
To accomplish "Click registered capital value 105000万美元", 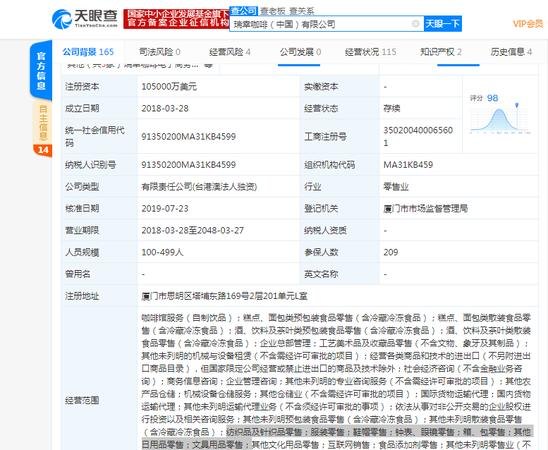I will pyautogui.click(x=169, y=86).
